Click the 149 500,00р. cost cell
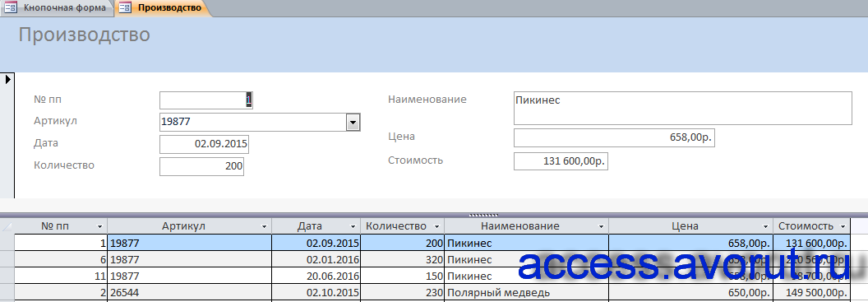 [812, 293]
